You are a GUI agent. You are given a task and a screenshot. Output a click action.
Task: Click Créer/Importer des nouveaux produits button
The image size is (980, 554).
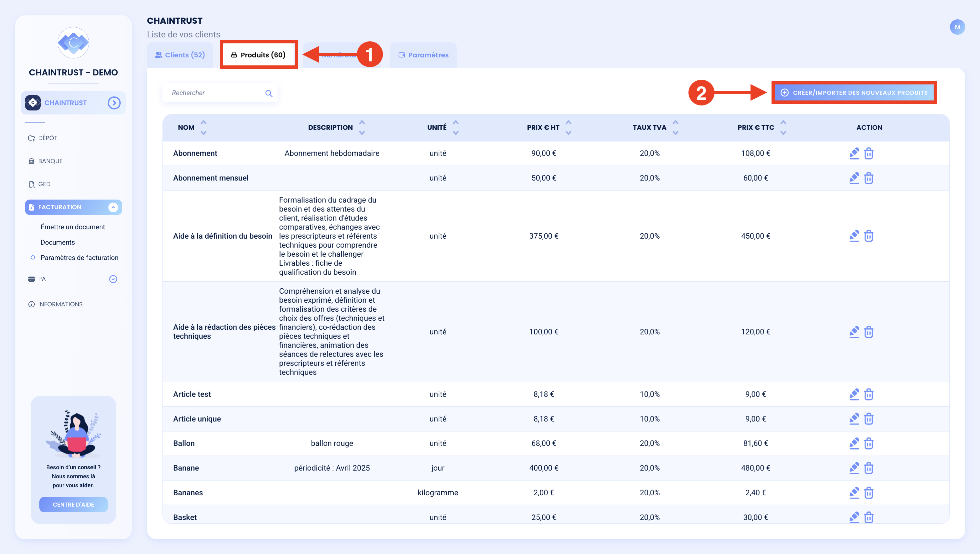(x=854, y=92)
